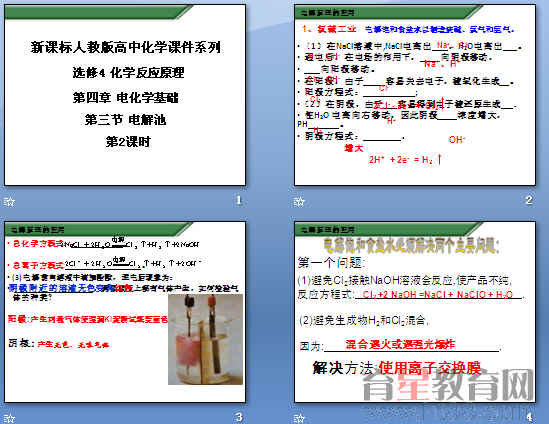This screenshot has width=549, height=424.
Task: Click the equation Cl2+2 NaOH =NaCl+ NaClO + H2O
Action: (438, 294)
